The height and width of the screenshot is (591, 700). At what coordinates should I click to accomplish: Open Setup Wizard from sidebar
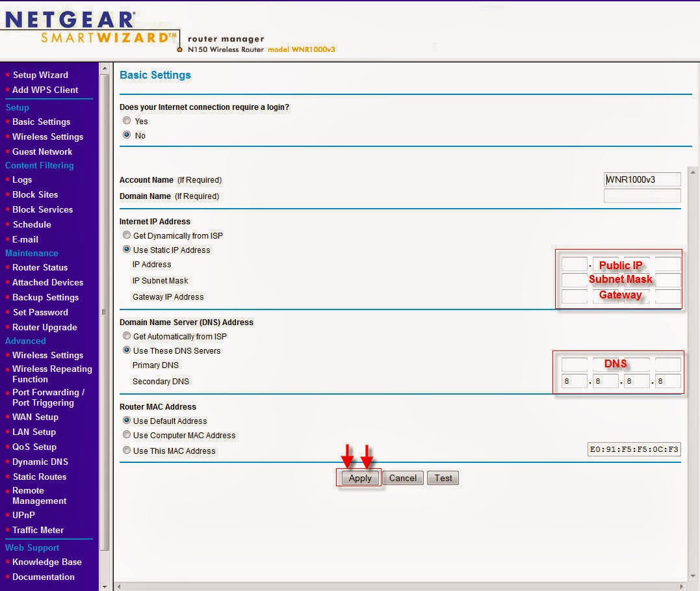pos(40,75)
